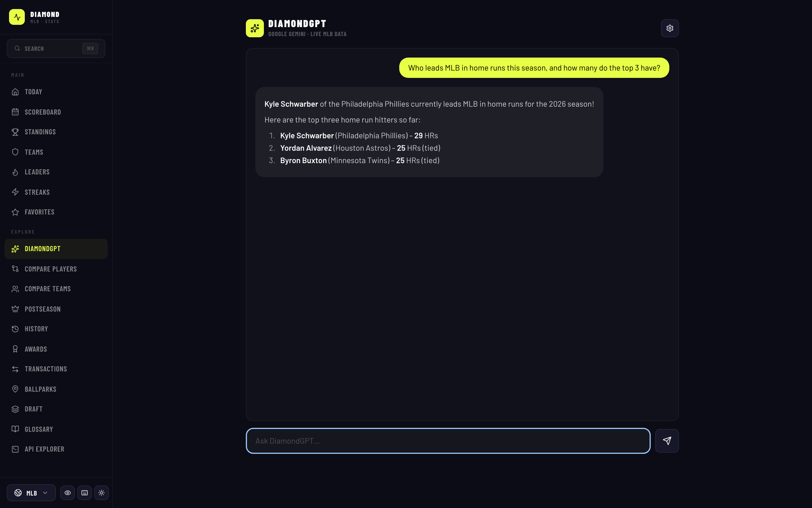Navigate to Leaders label
Screen dimensions: 812x508
[x=37, y=172]
